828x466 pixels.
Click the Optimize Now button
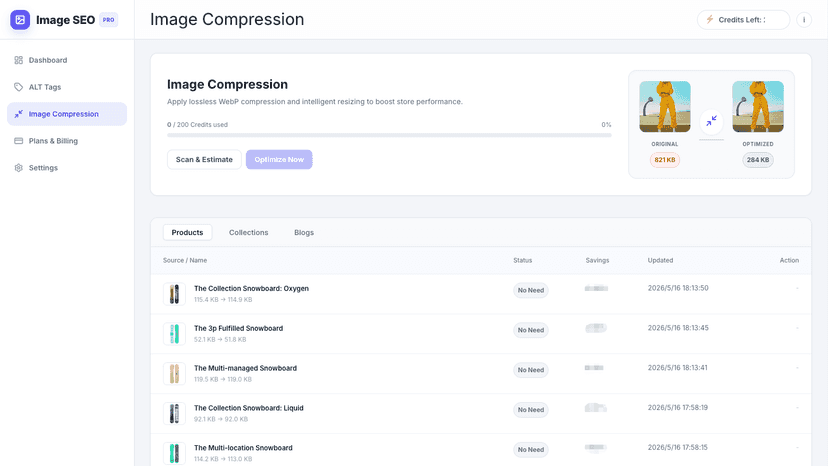point(279,160)
